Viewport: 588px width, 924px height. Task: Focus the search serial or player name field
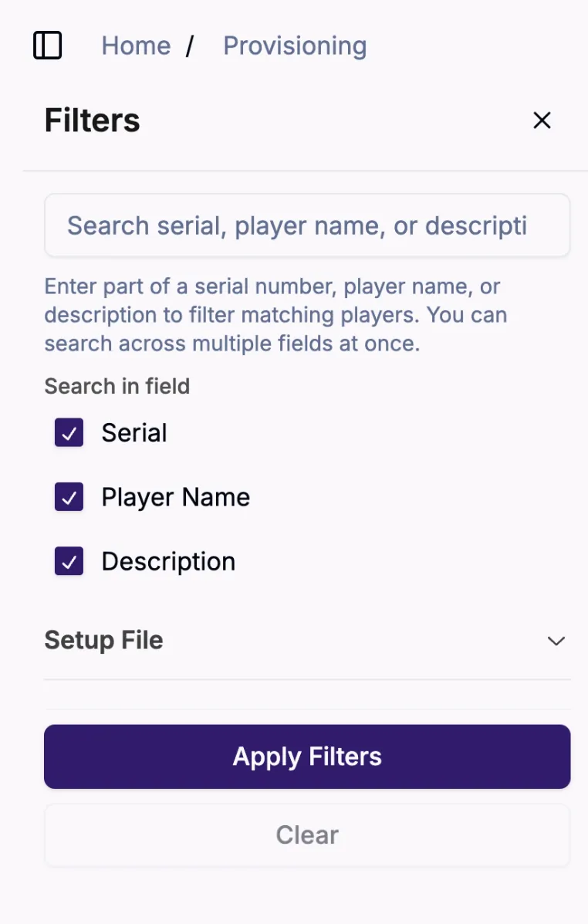(x=307, y=225)
